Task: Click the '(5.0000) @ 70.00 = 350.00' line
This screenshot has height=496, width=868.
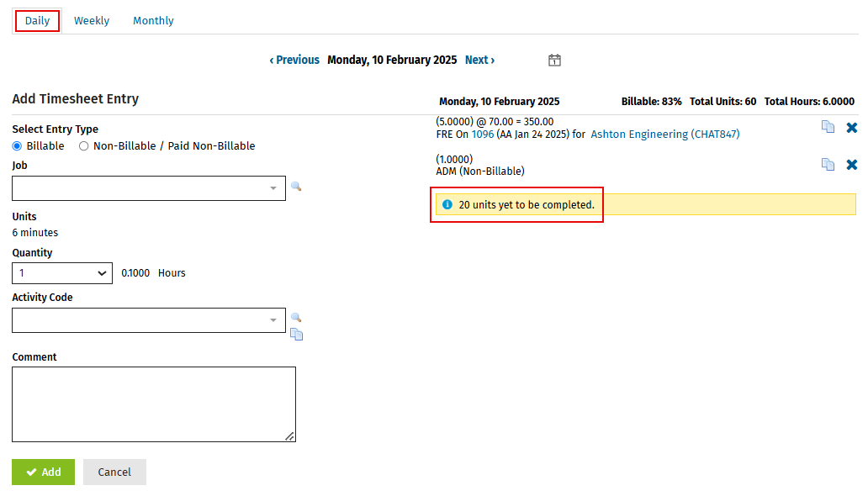Action: (x=495, y=121)
